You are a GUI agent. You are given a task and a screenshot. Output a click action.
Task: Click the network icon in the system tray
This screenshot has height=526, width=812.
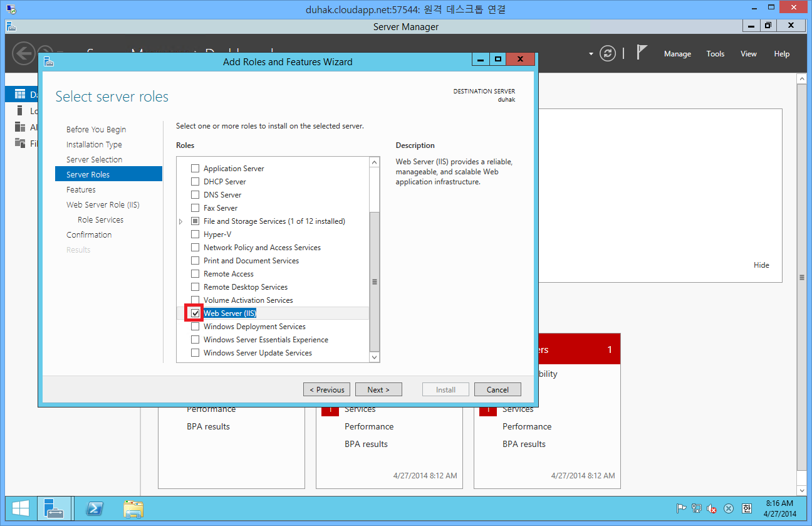point(696,508)
